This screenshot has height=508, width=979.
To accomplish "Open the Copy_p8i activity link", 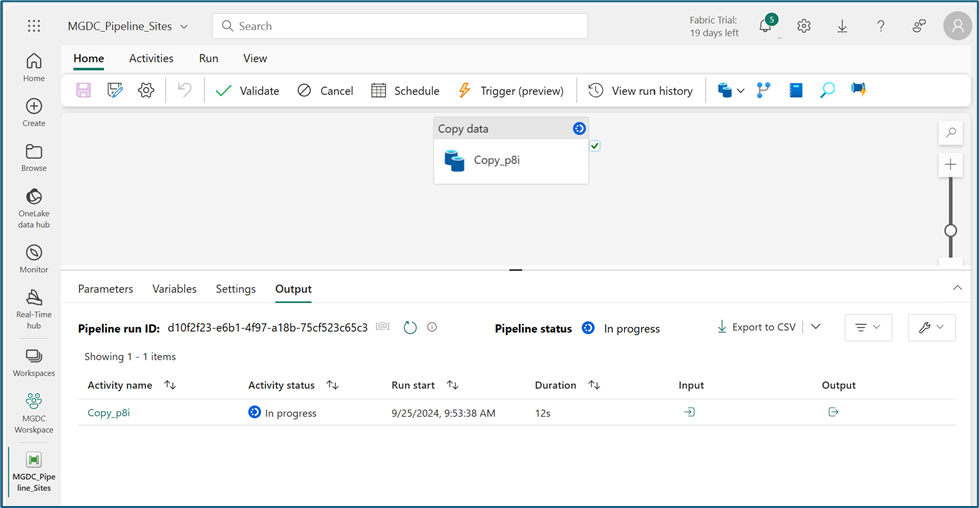I will (109, 413).
